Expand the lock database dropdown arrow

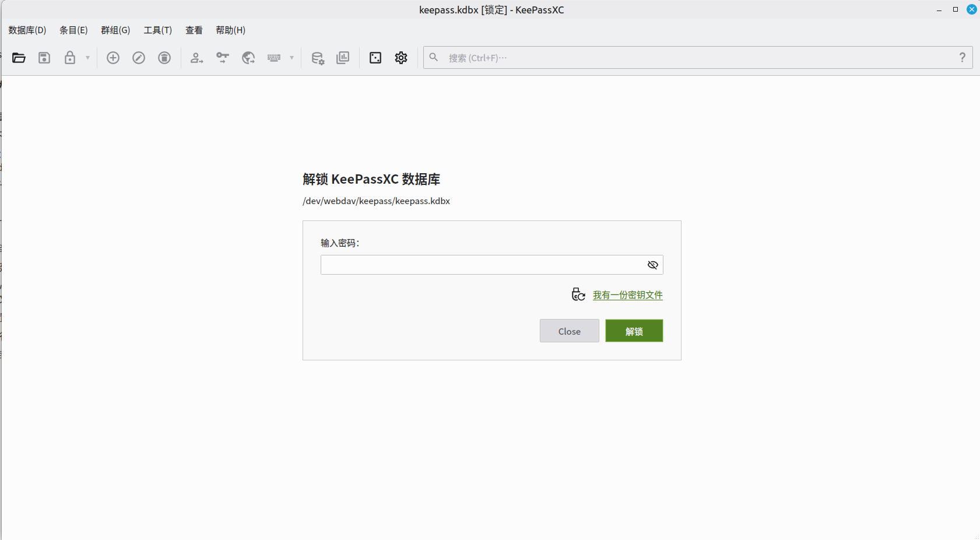pos(88,58)
